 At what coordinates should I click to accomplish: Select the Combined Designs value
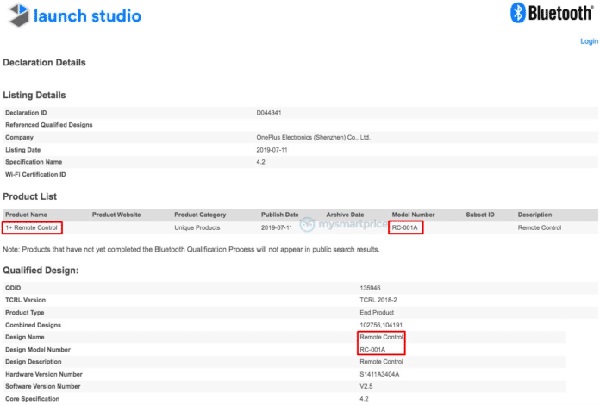pos(381,325)
